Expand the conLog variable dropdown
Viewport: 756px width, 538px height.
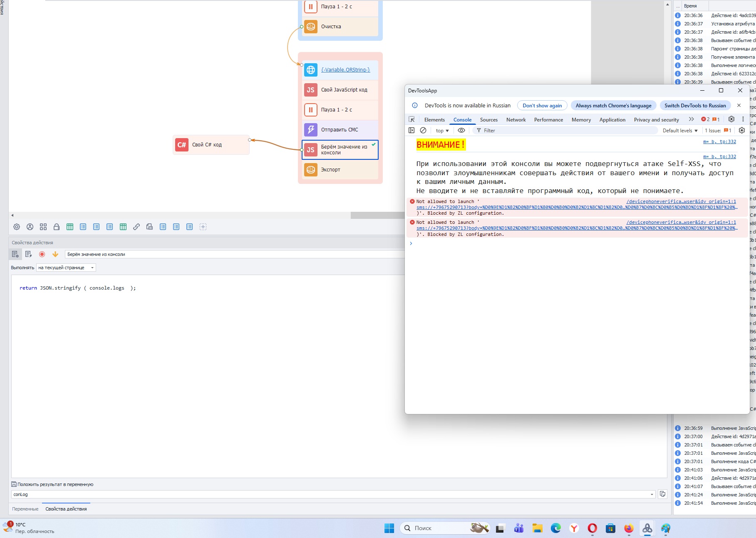coord(652,494)
